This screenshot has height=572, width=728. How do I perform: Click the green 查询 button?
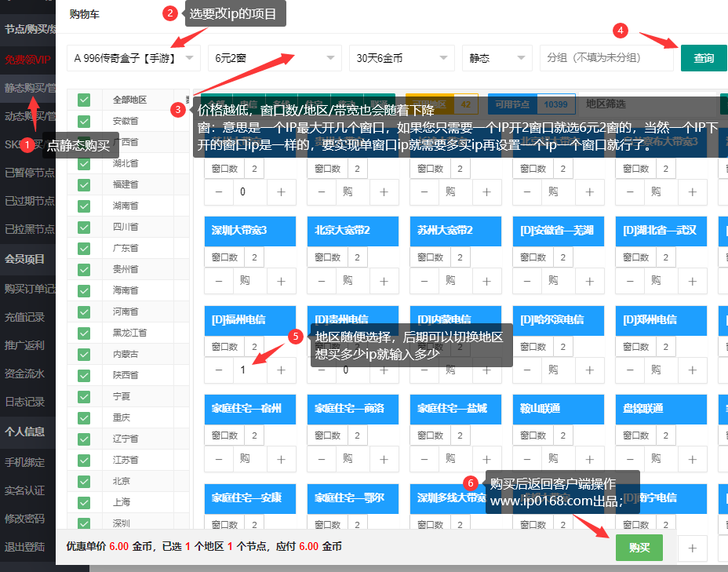point(704,58)
